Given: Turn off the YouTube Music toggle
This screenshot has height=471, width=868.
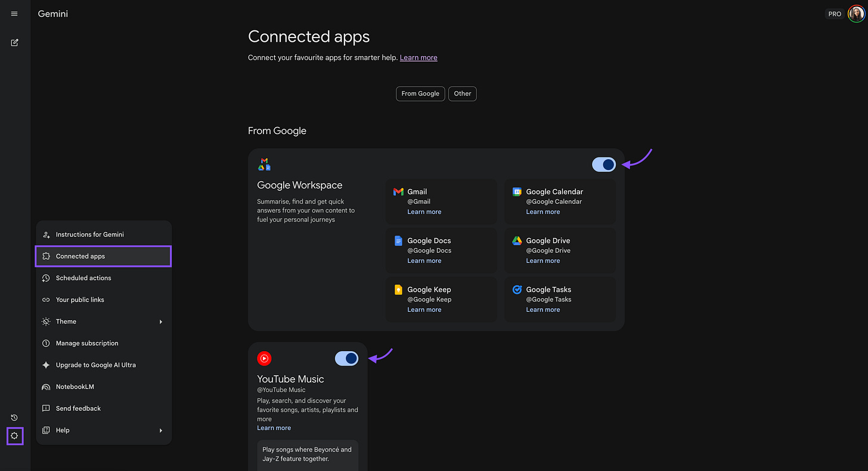Looking at the screenshot, I should 346,358.
